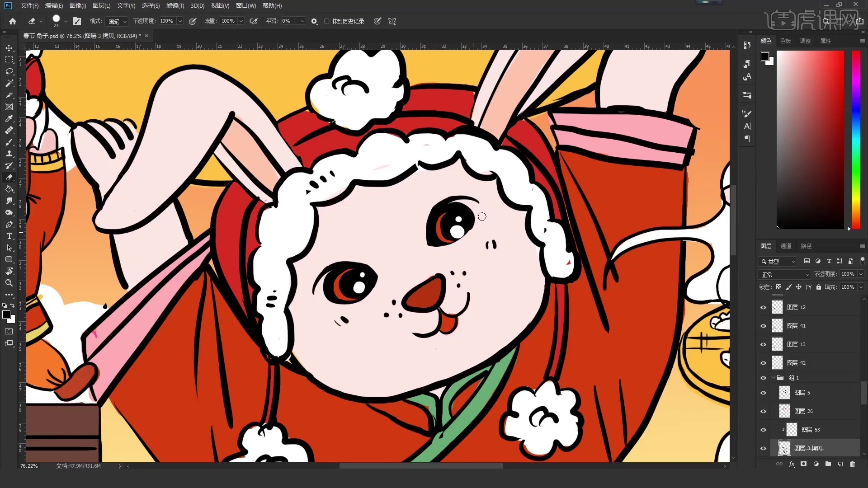Select the Move tool
This screenshot has width=868, height=488.
click(9, 48)
